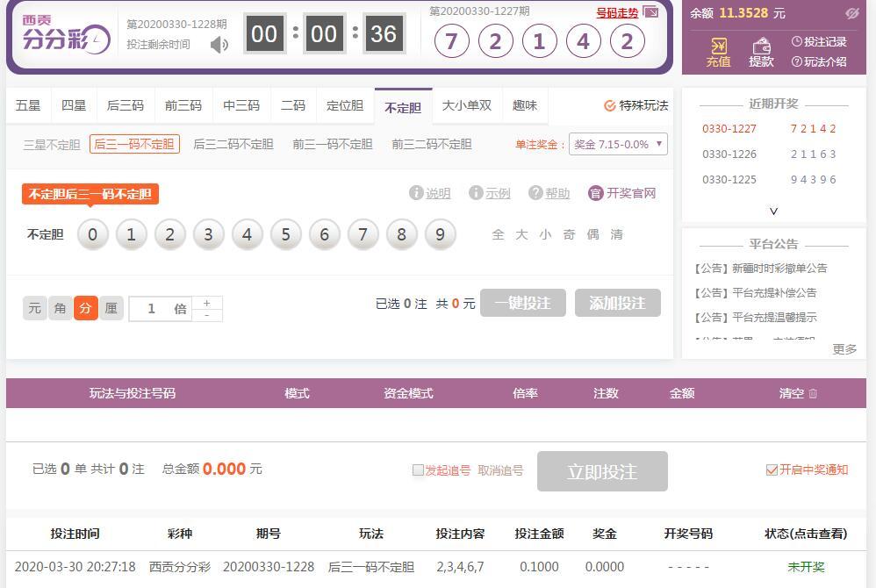
Task: Choose 前三一码不定胆 play type
Action: [333, 145]
